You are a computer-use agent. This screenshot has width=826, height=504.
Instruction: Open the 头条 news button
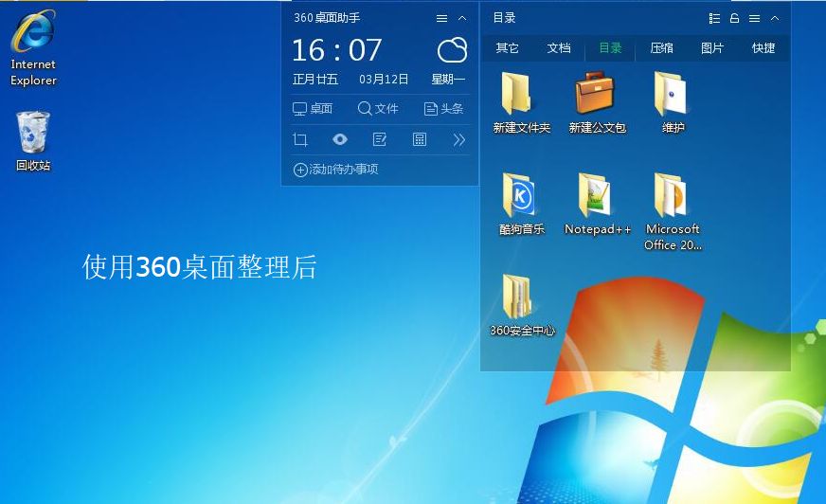point(443,109)
